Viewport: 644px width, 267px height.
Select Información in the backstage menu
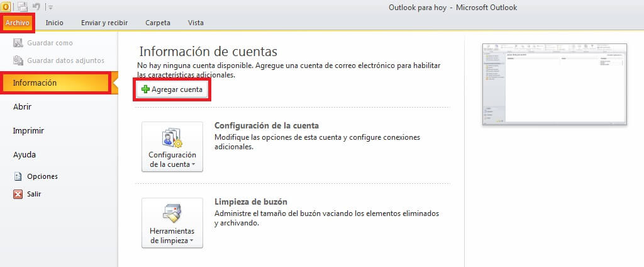56,82
